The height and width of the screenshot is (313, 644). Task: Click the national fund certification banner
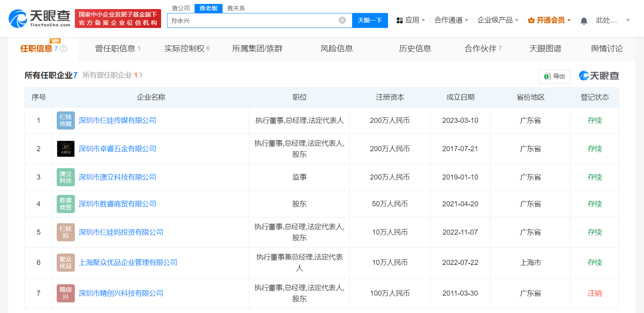coord(118,19)
